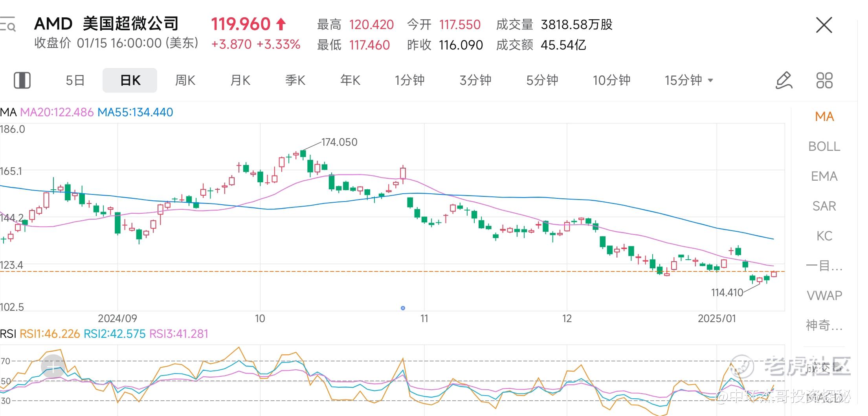Click the AMD 美国超微公司 title
This screenshot has height=416, width=868.
click(106, 24)
